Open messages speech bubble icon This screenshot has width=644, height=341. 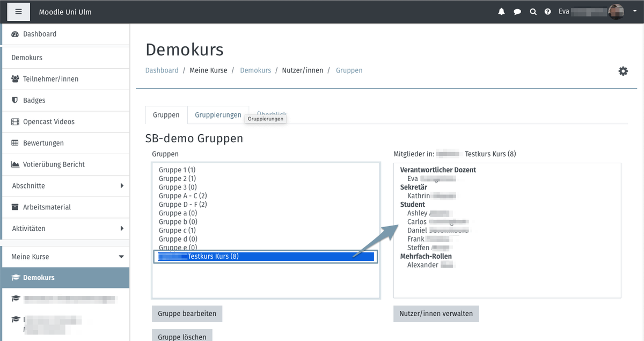(x=517, y=12)
